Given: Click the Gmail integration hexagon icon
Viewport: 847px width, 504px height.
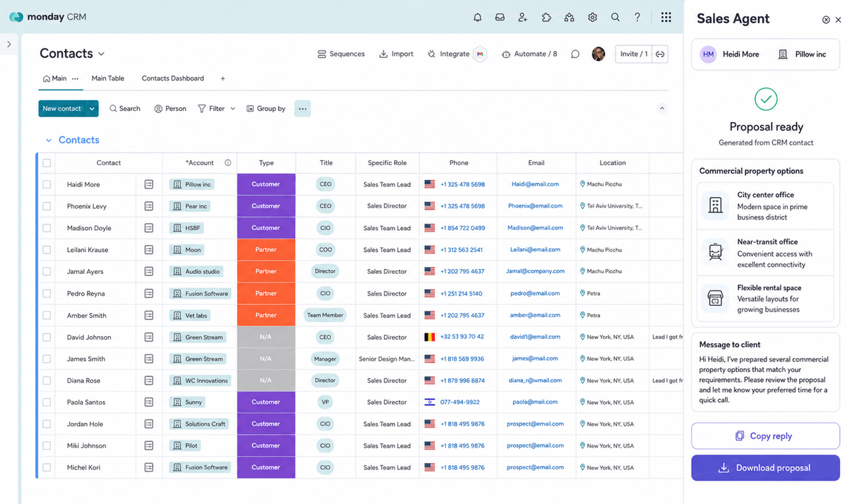Looking at the screenshot, I should point(480,54).
